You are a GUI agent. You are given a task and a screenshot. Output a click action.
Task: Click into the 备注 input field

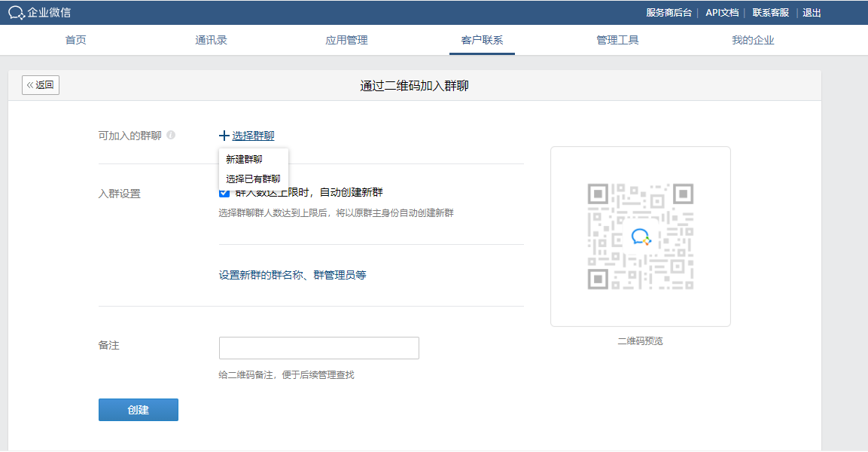319,348
